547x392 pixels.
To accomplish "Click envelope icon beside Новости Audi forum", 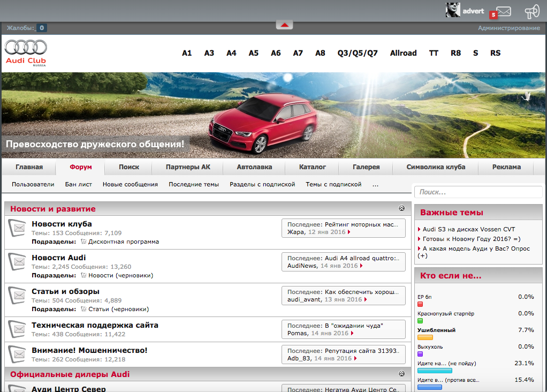I will pos(18,262).
